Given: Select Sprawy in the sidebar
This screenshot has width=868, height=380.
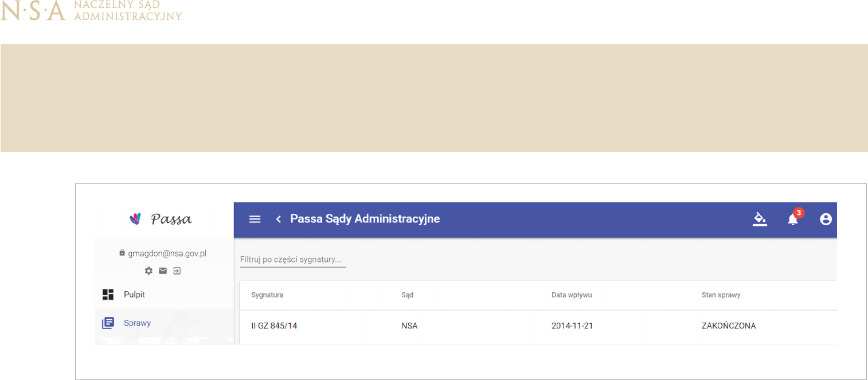Looking at the screenshot, I should pyautogui.click(x=137, y=323).
